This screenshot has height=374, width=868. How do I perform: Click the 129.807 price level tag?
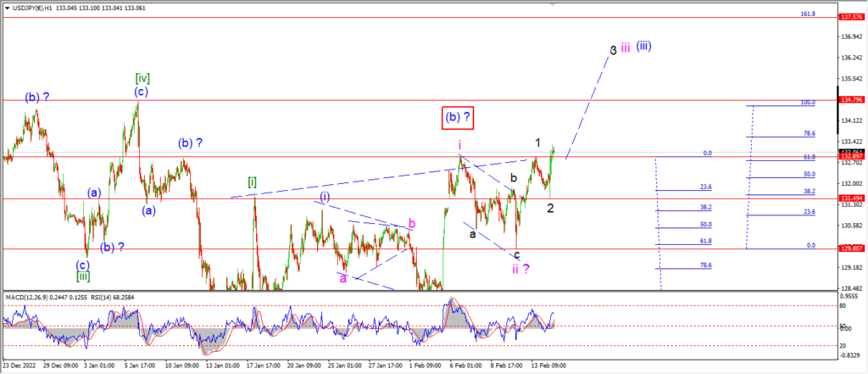(x=851, y=248)
